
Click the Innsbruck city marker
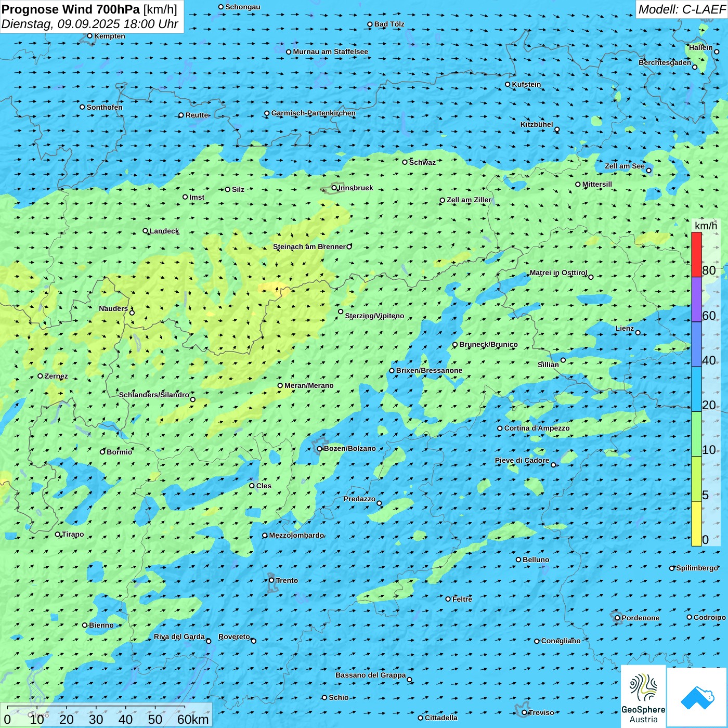(334, 188)
